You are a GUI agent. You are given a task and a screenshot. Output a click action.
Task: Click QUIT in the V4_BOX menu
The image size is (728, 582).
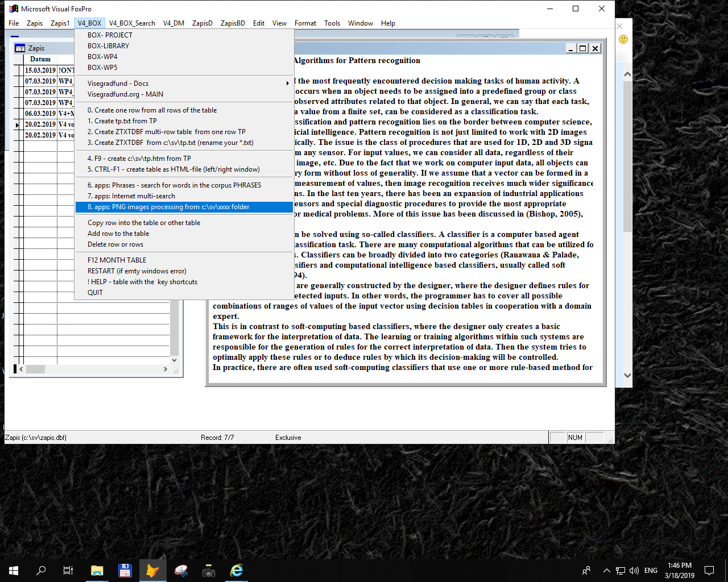[95, 293]
